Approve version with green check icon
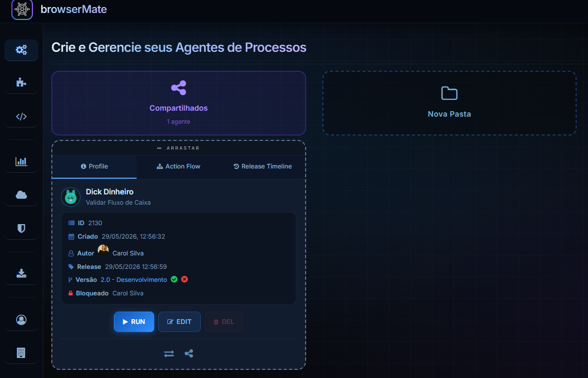This screenshot has width=588, height=378. (x=174, y=279)
